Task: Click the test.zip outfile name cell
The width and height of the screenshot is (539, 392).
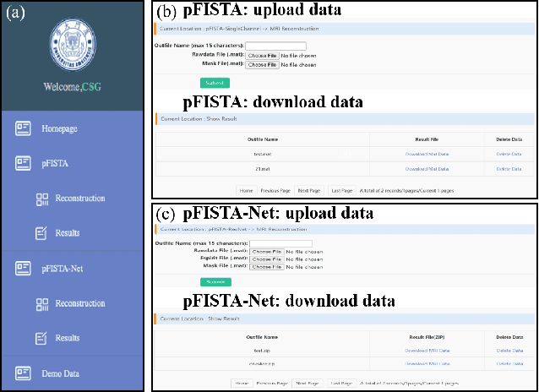Action: click(x=262, y=351)
